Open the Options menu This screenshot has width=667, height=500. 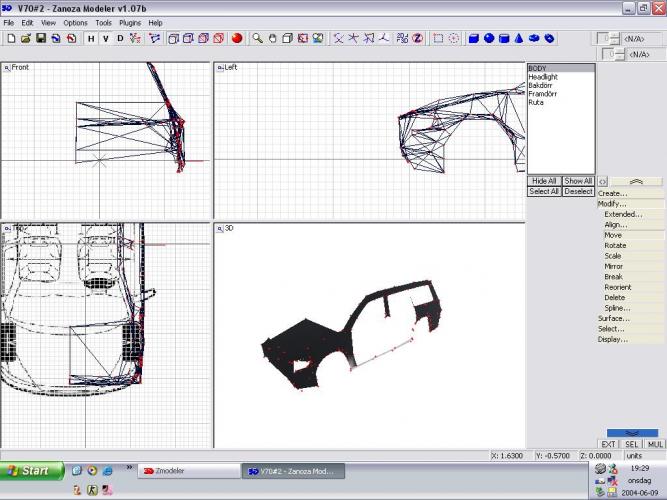[x=75, y=22]
